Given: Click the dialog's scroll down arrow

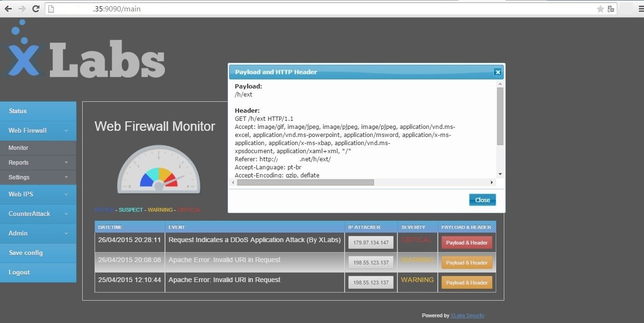Looking at the screenshot, I should click(500, 175).
